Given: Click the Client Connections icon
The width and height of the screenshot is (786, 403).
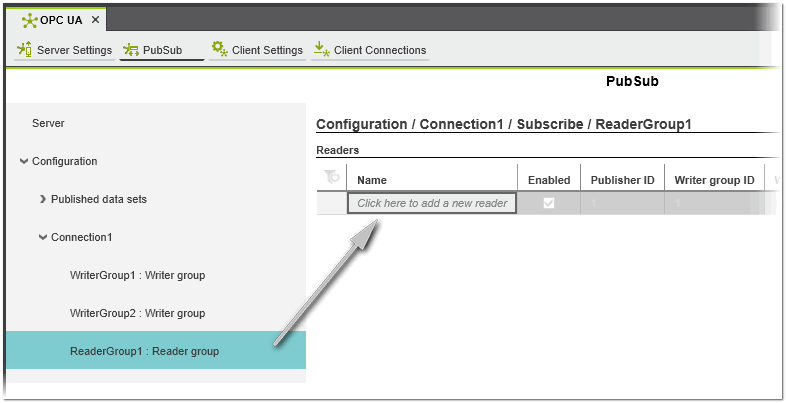Looking at the screenshot, I should pyautogui.click(x=321, y=49).
